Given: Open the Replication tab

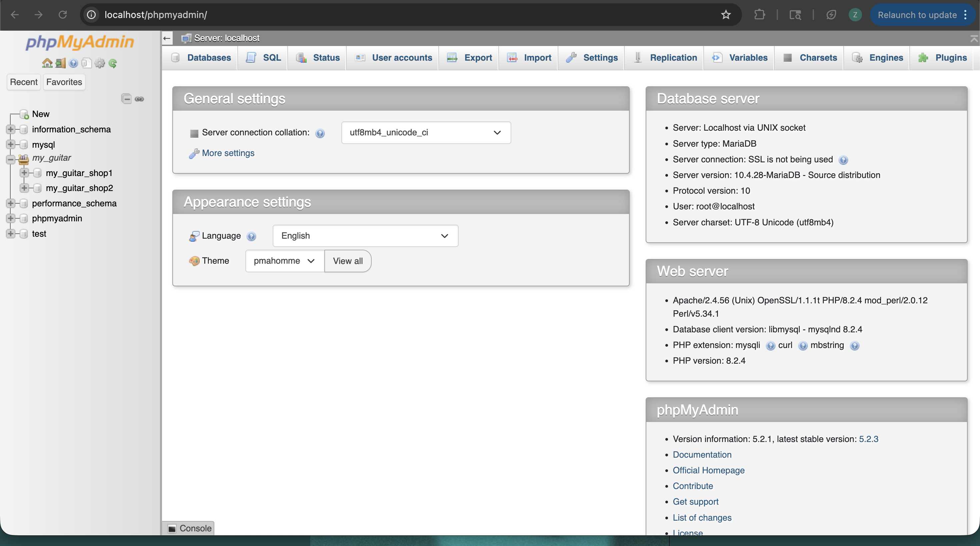Looking at the screenshot, I should click(665, 58).
